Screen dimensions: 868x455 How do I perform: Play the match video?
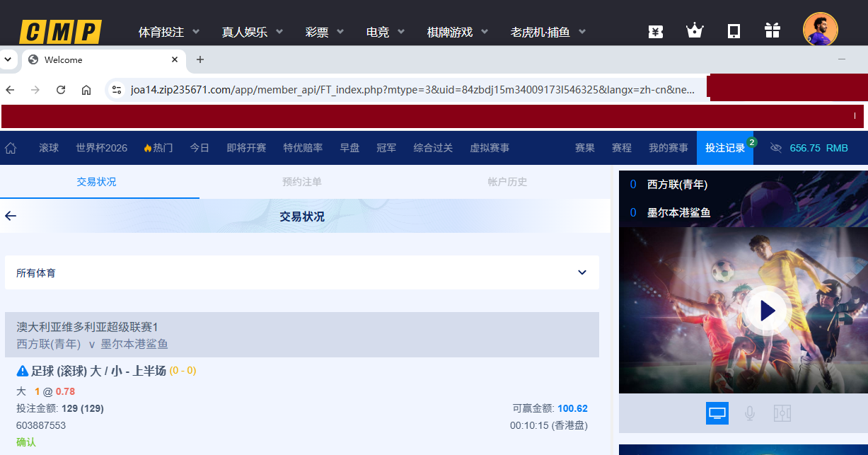767,310
